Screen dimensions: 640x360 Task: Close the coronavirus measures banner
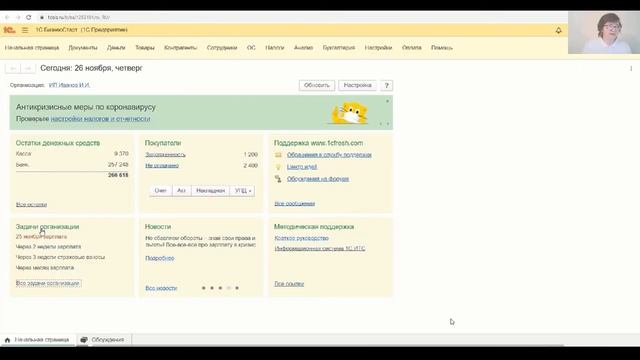(387, 101)
